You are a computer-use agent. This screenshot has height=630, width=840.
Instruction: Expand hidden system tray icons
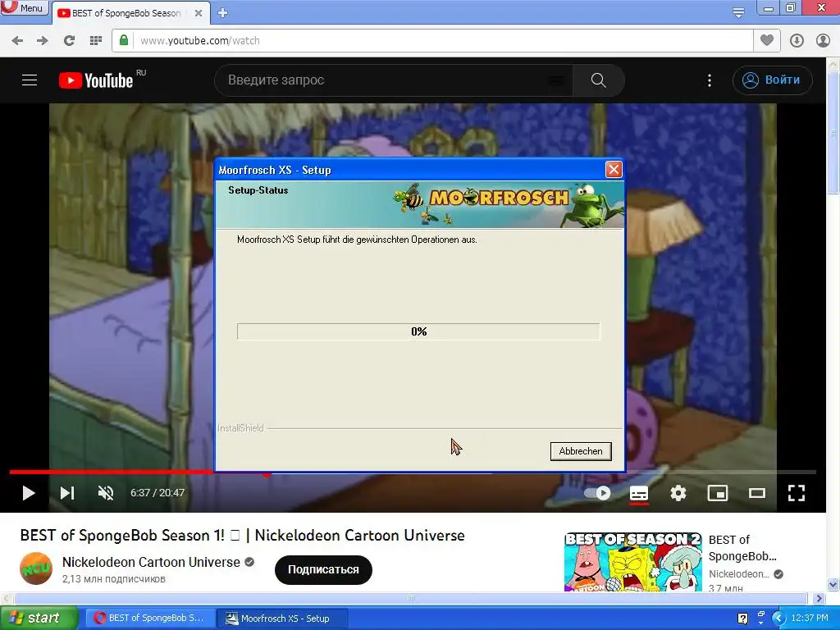[778, 619]
